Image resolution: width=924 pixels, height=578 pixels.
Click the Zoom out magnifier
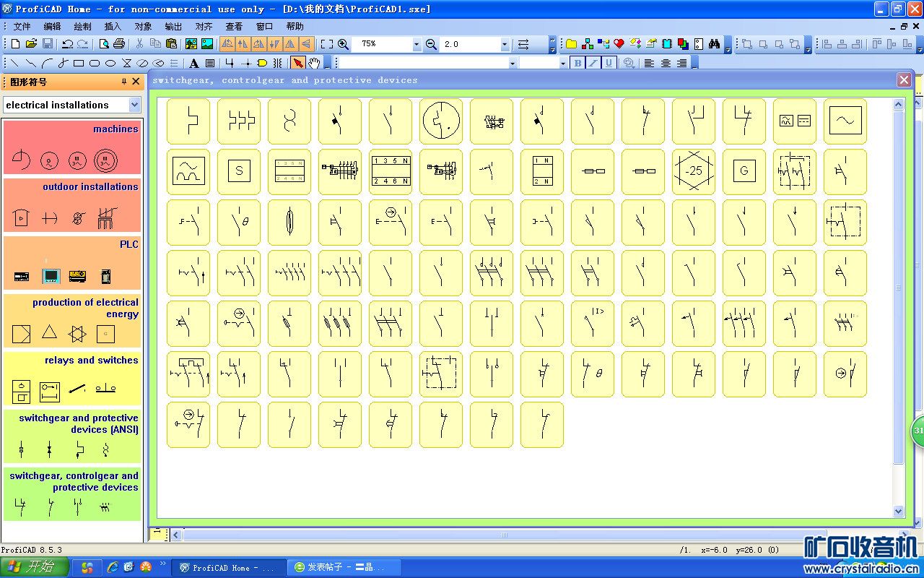click(x=431, y=44)
